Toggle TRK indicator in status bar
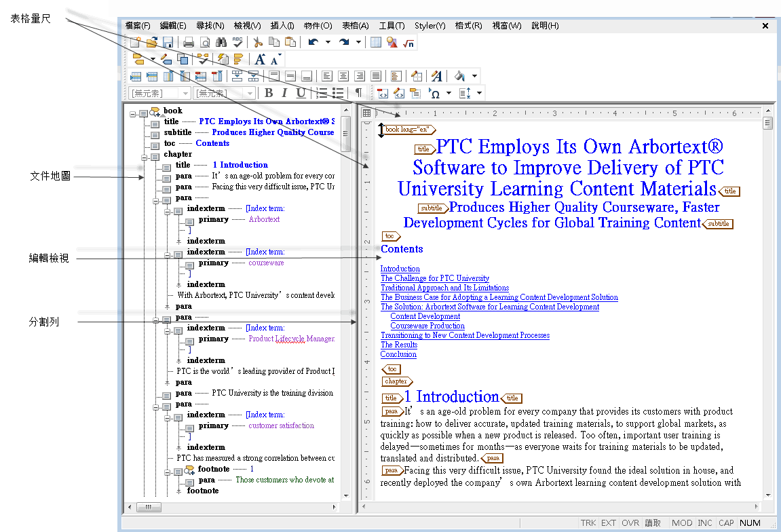 588,522
